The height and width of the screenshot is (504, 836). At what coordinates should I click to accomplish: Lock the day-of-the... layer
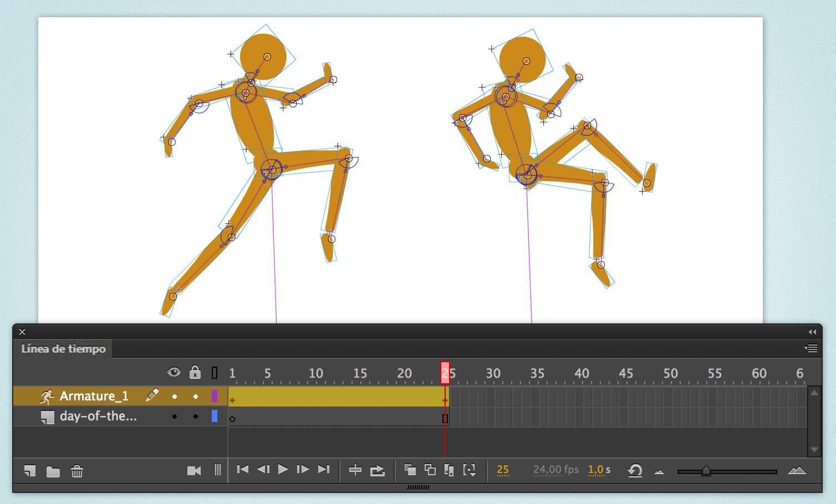click(x=195, y=416)
